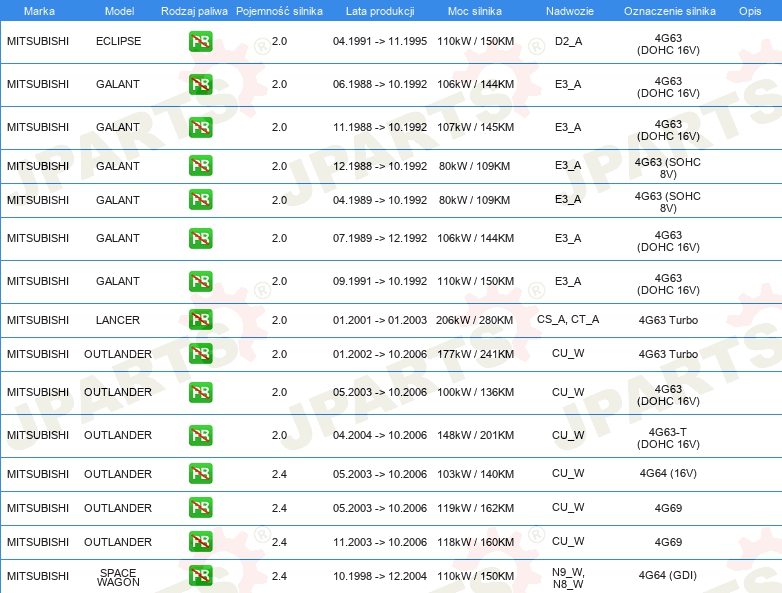Click fuel icon for OUTLANDER 103kW / 140KM
Image resolution: width=782 pixels, height=593 pixels.
200,474
